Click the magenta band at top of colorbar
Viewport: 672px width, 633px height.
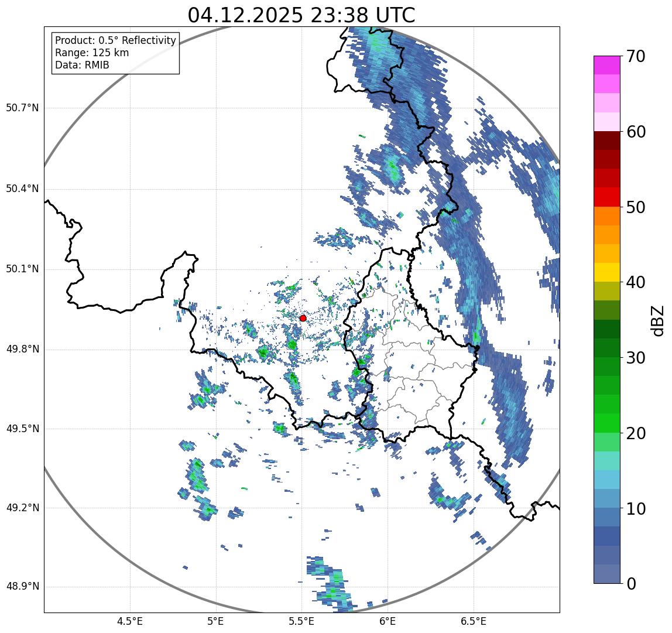coord(607,65)
